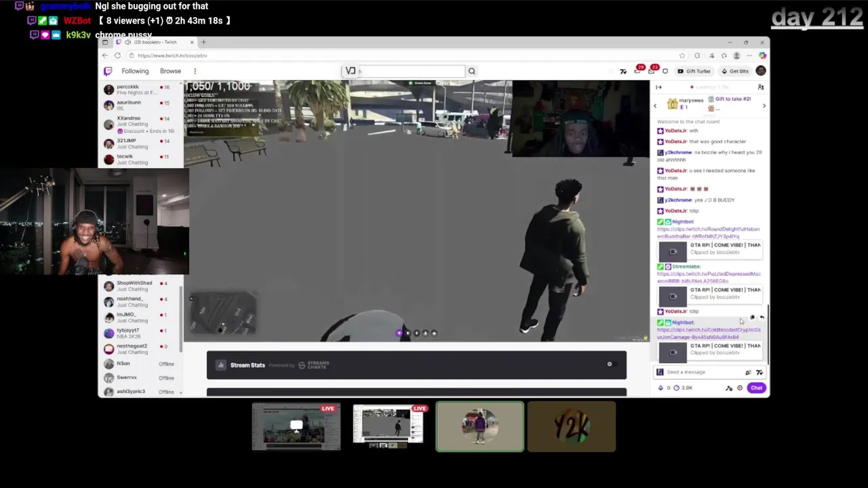Screen dimensions: 868x488
Task: Select the boozietv - Twitch browser tab
Action: [155, 42]
